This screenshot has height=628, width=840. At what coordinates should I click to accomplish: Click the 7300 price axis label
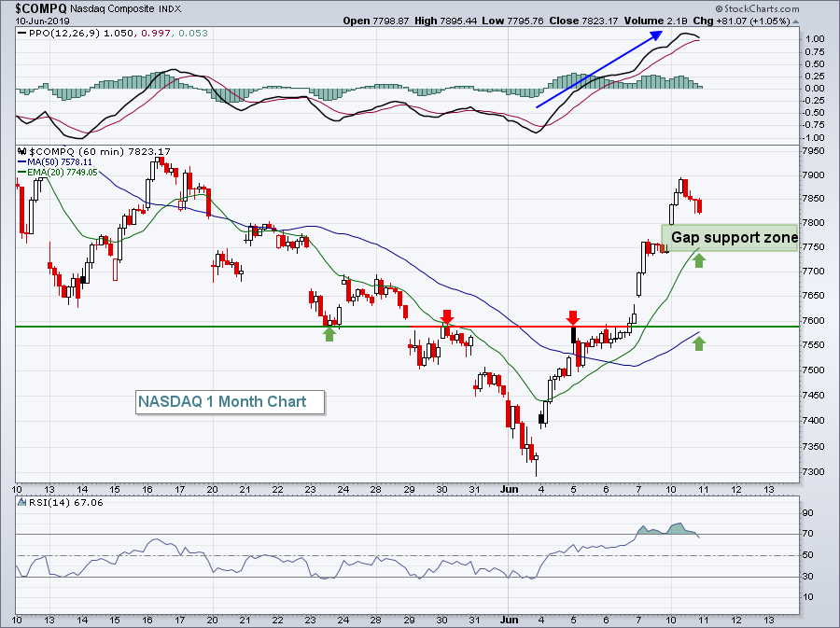pyautogui.click(x=814, y=471)
